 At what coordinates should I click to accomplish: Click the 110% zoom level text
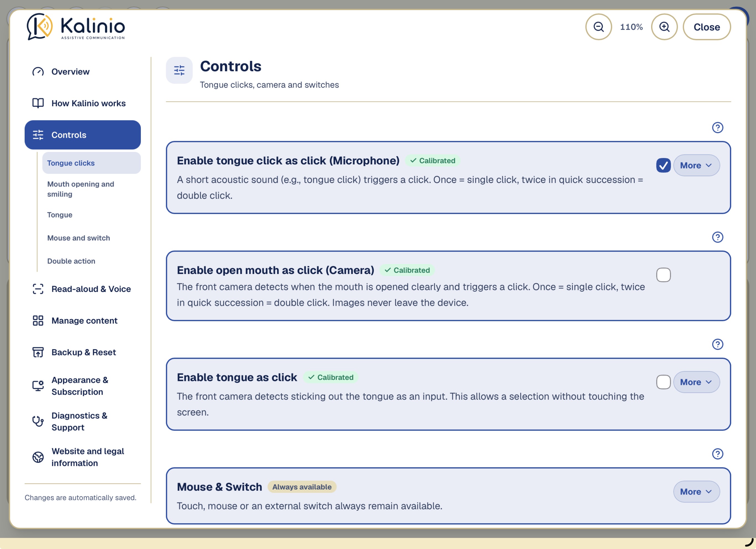(x=631, y=27)
